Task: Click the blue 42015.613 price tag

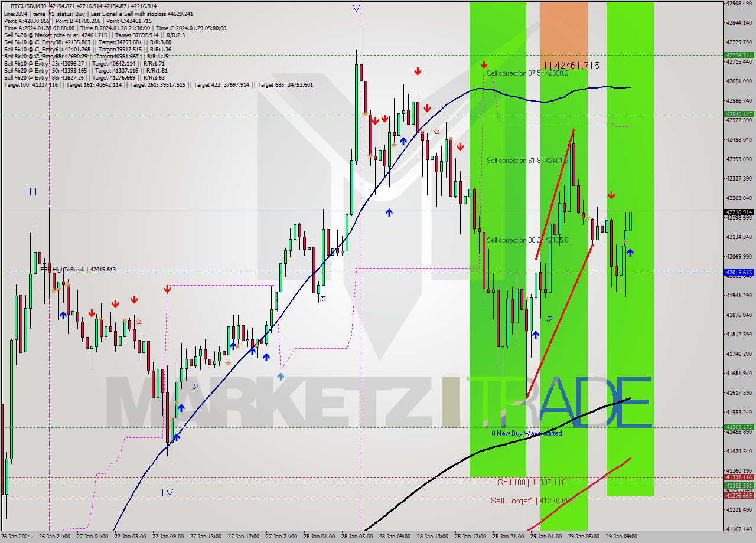Action: (739, 273)
